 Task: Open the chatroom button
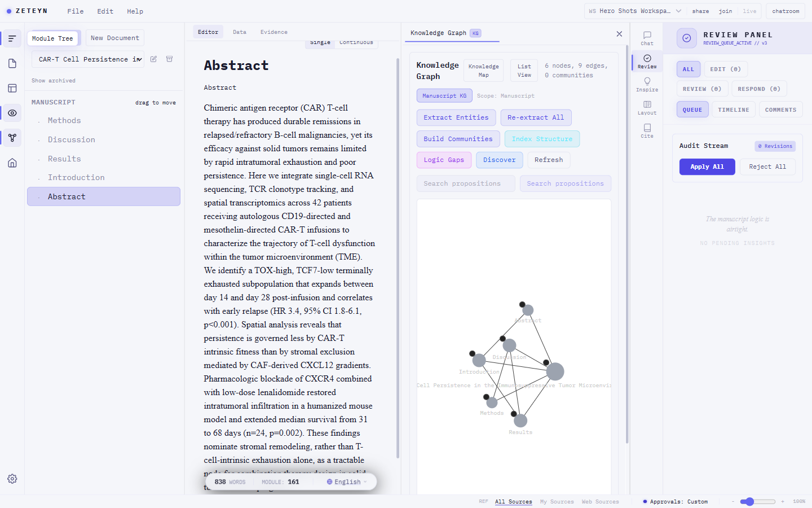[x=785, y=11]
